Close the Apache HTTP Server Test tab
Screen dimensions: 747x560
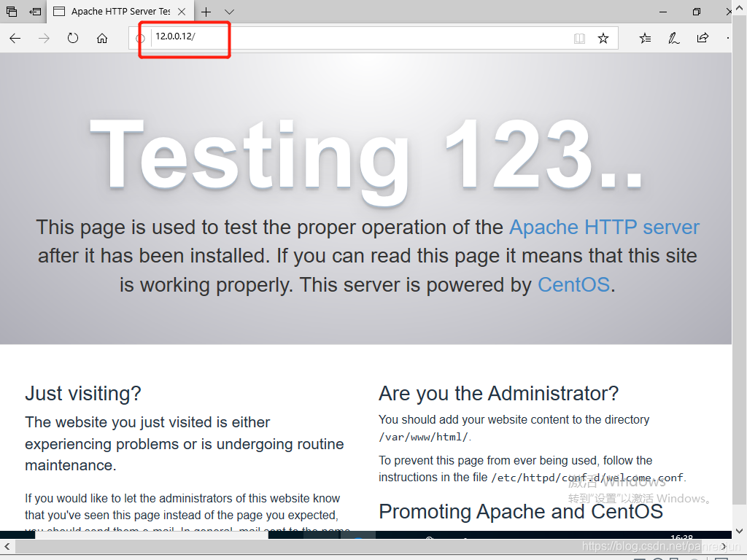[182, 12]
